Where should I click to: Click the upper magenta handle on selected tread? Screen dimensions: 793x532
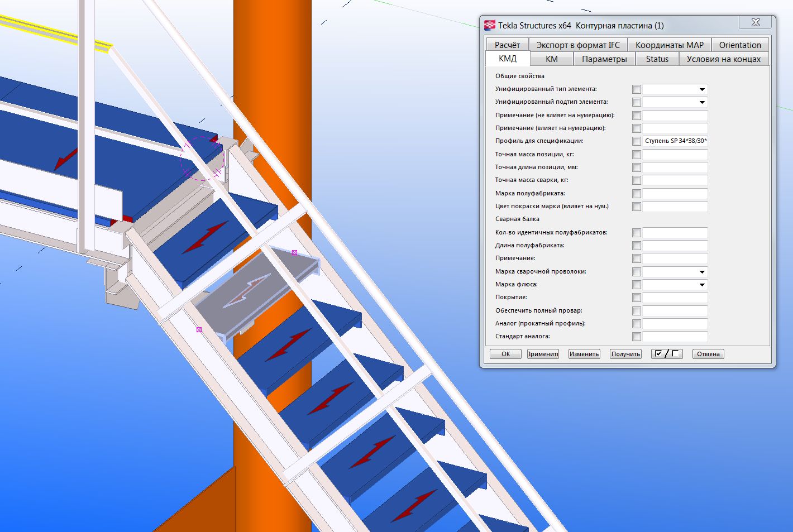tap(295, 253)
